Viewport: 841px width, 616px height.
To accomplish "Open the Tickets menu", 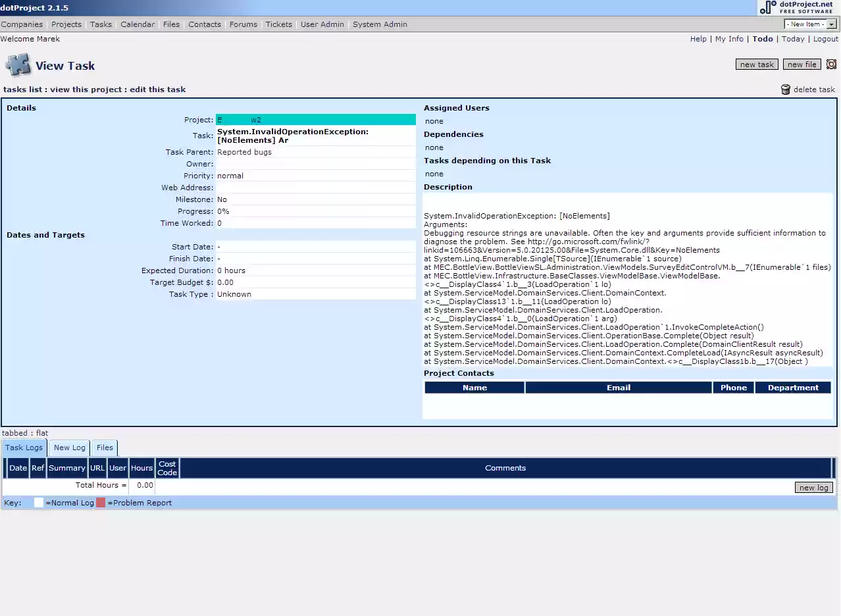I will pos(278,24).
